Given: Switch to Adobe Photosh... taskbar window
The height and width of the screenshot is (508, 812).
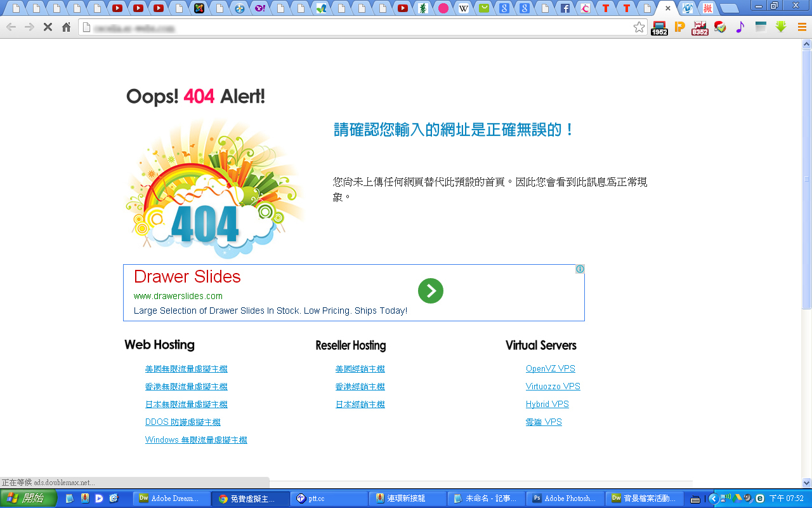Looking at the screenshot, I should 566,498.
